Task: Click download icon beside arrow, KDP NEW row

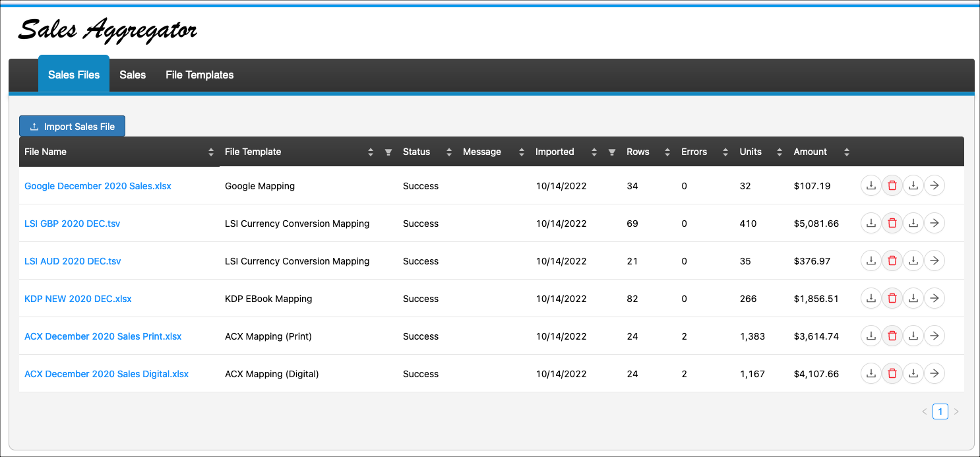Action: [913, 299]
